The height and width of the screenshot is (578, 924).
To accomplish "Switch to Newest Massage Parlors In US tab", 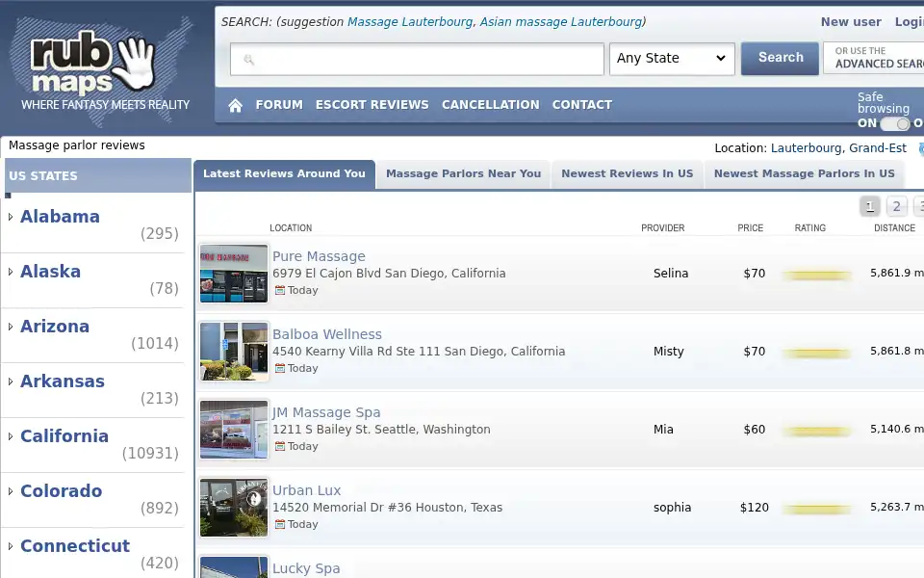I will (805, 174).
